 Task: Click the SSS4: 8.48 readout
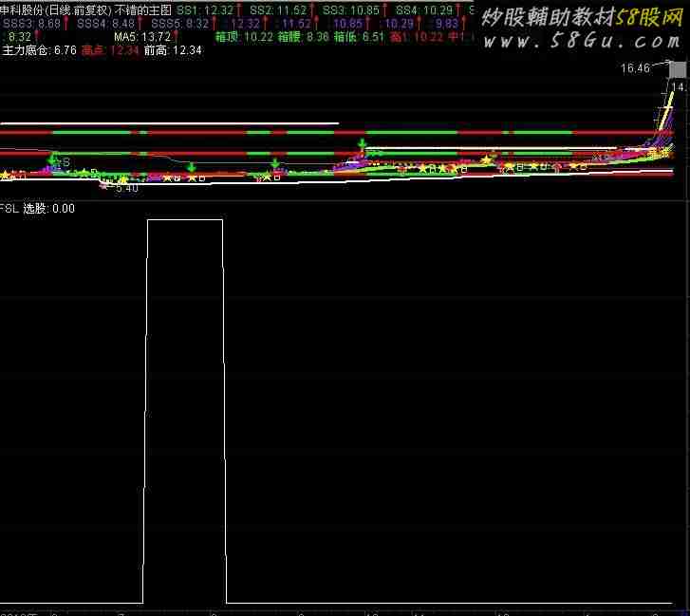coord(105,23)
